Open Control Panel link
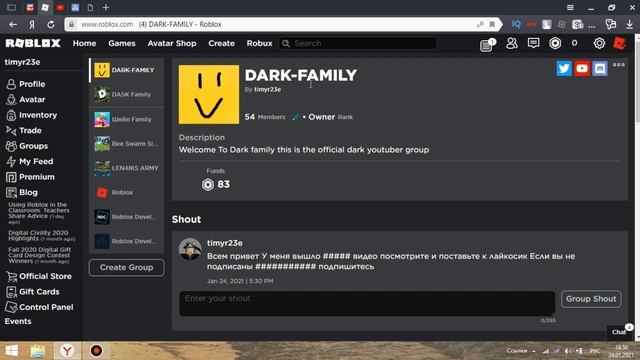Screen dimensions: 640x360 (40, 307)
